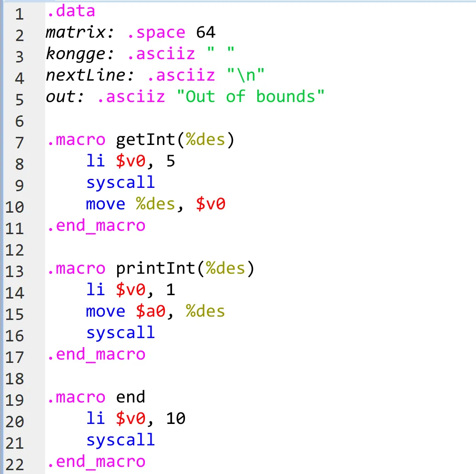Screen dimensions: 476x474
Task: Click .end_macro on line 11
Action: [x=96, y=225]
